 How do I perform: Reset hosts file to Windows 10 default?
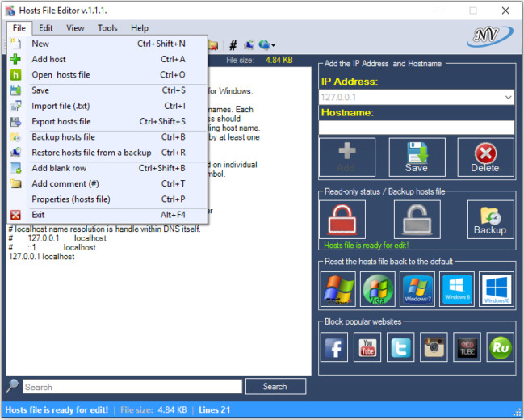click(x=496, y=289)
